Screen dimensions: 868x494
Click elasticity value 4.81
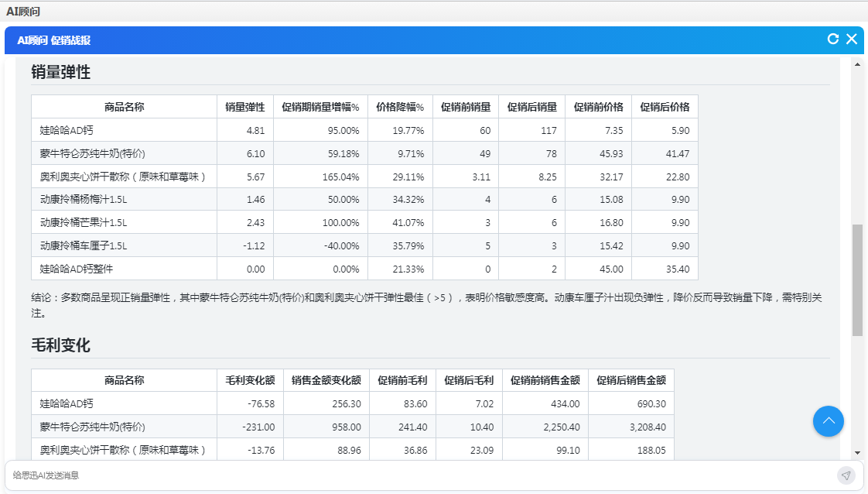point(256,131)
